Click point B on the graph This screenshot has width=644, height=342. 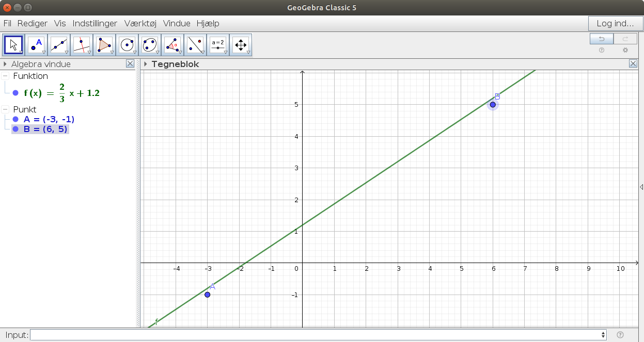pos(493,105)
